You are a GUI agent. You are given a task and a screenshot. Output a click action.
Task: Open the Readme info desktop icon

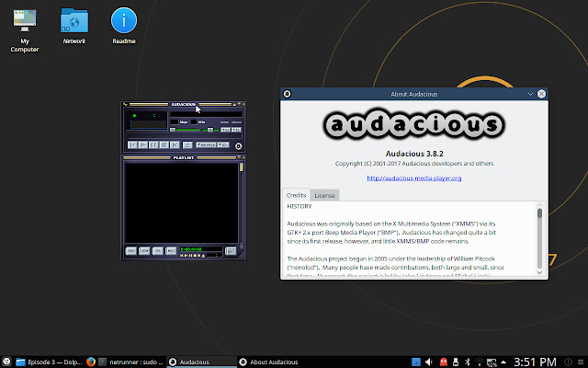[124, 27]
